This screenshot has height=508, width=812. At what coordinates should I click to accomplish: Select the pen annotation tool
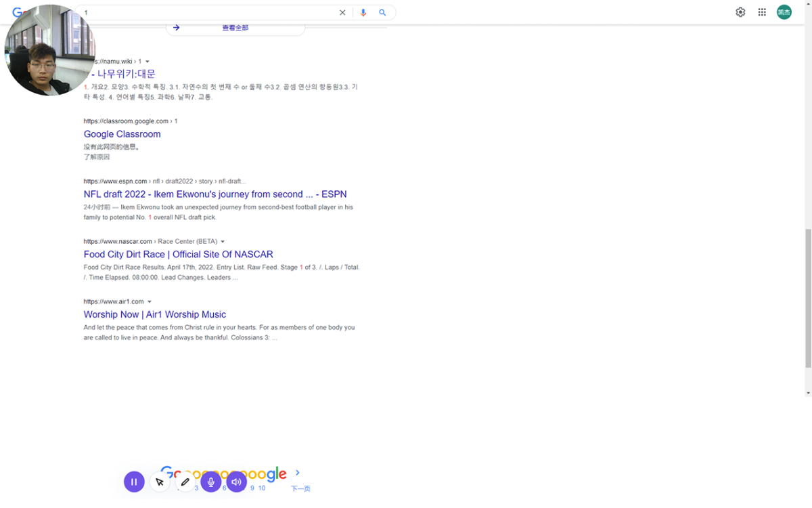click(x=185, y=482)
